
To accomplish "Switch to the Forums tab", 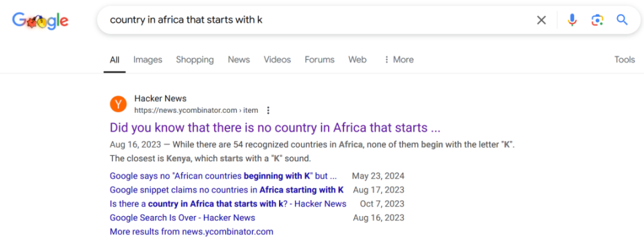I will [x=319, y=60].
